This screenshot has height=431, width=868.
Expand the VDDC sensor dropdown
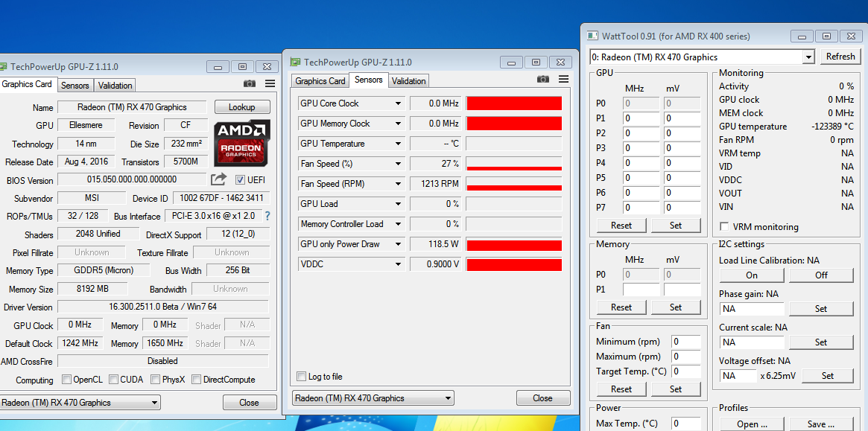[398, 264]
